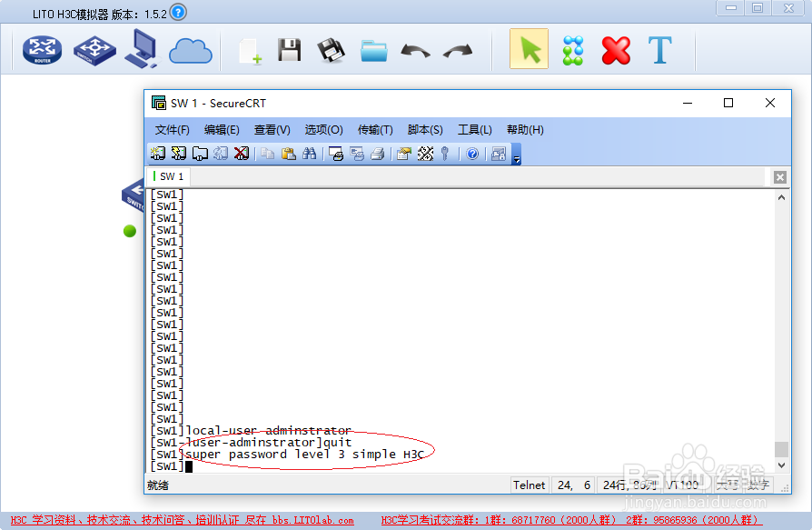812x530 pixels.
Task: Open the 文件(F) menu
Action: pos(173,129)
